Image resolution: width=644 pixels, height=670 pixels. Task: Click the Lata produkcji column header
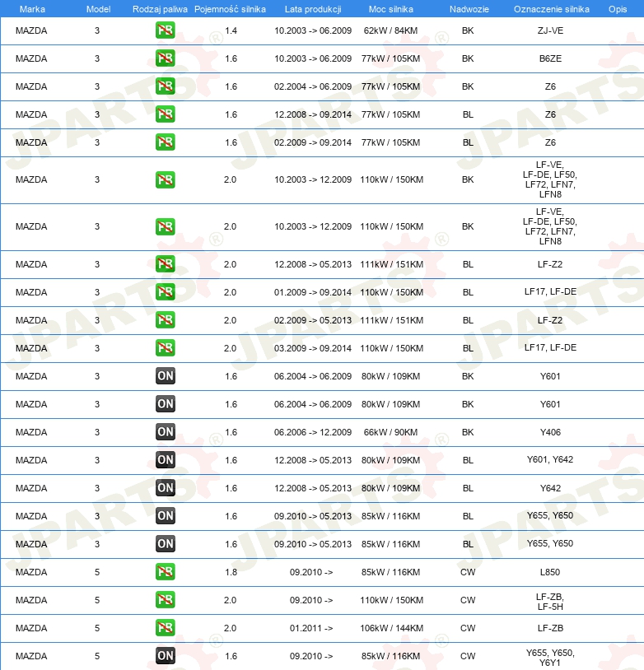(313, 9)
